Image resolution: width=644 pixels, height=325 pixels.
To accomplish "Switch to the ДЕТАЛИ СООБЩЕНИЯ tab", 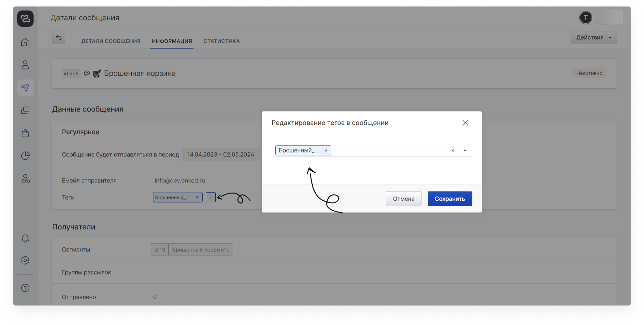I will pyautogui.click(x=111, y=41).
